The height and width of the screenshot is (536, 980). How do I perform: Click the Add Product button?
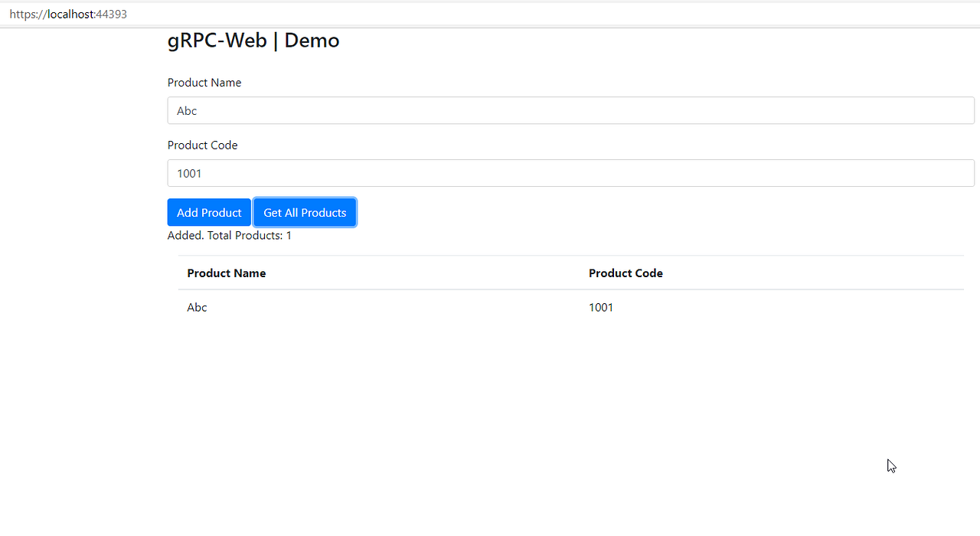tap(208, 212)
